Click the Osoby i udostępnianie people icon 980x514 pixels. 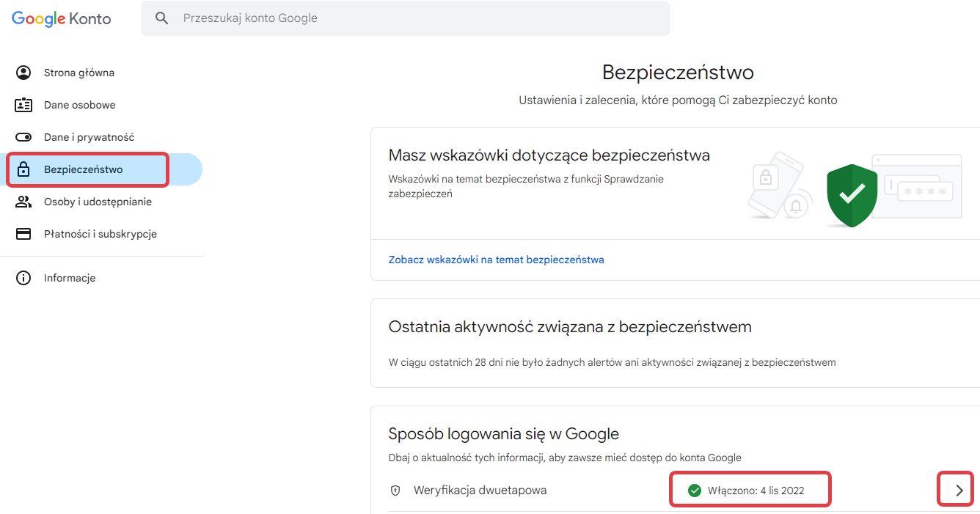(x=23, y=202)
